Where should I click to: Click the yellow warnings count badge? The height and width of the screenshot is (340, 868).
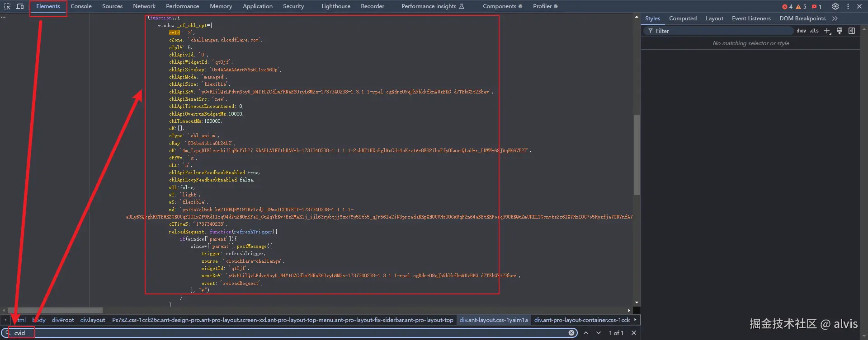(x=801, y=6)
